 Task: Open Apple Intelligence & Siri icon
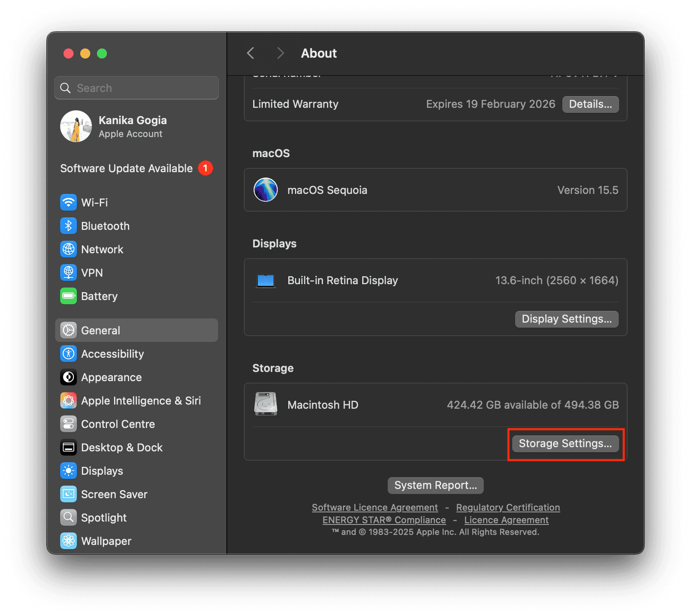tap(69, 400)
